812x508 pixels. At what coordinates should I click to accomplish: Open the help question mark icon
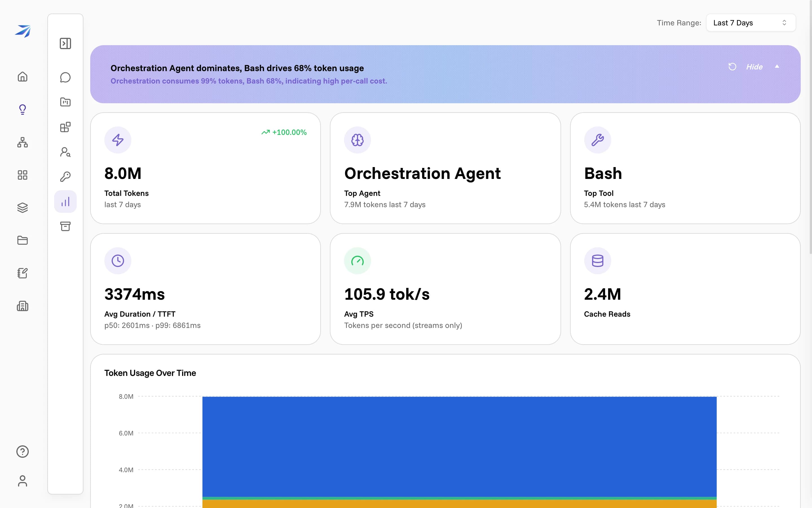tap(23, 452)
